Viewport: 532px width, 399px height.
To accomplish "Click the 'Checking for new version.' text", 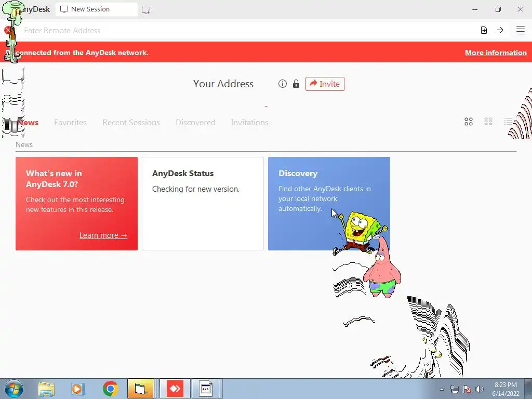I will point(196,189).
